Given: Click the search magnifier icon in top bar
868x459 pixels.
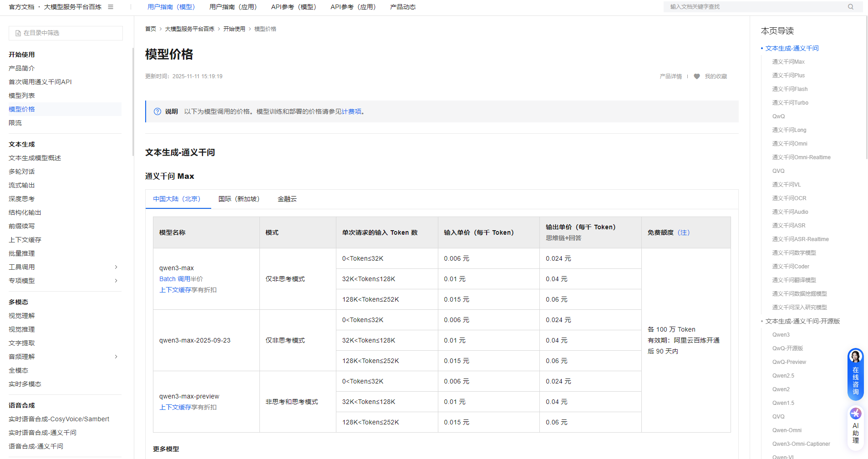Looking at the screenshot, I should (x=850, y=7).
